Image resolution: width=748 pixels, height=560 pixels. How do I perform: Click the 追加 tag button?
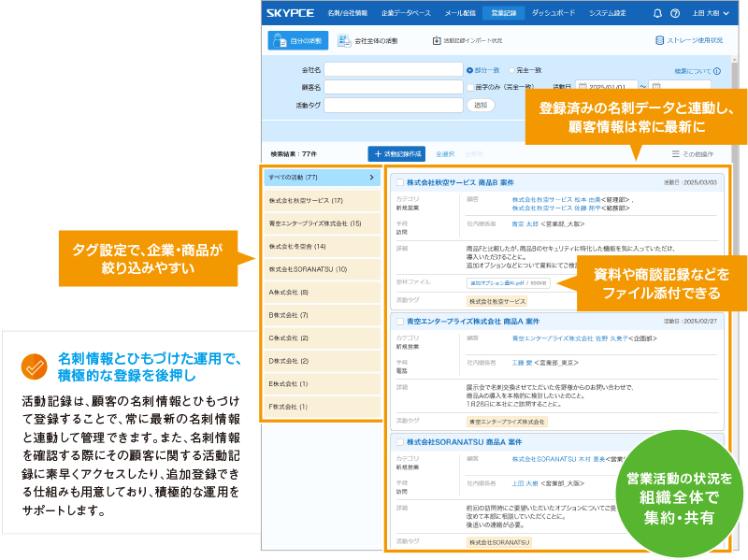click(x=481, y=105)
